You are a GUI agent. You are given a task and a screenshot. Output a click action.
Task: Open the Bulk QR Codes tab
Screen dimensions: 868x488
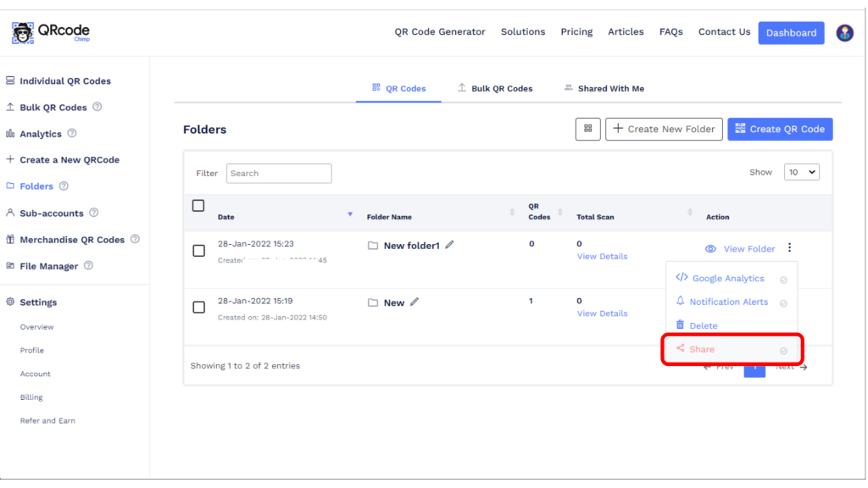click(x=495, y=88)
